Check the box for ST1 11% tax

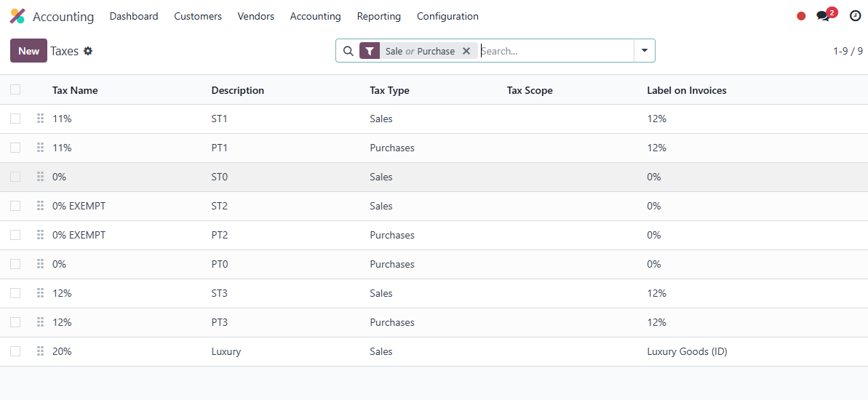[15, 119]
